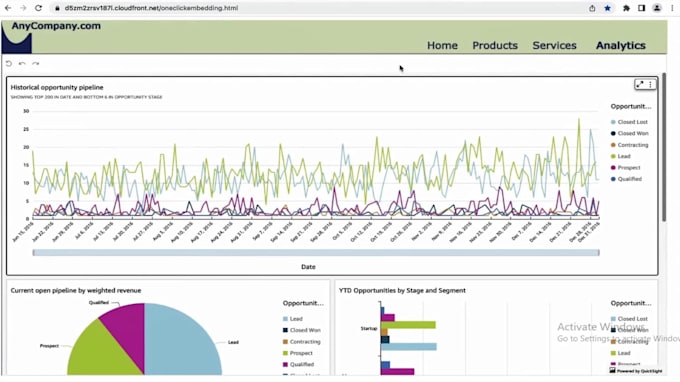680x382 pixels.
Task: Select Prospect in pie chart legend
Action: [298, 353]
